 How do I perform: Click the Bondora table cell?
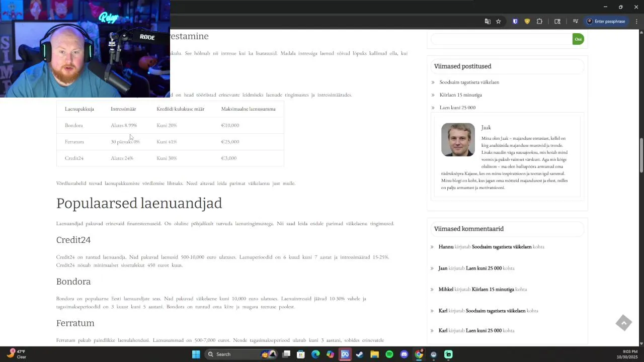pos(73,125)
